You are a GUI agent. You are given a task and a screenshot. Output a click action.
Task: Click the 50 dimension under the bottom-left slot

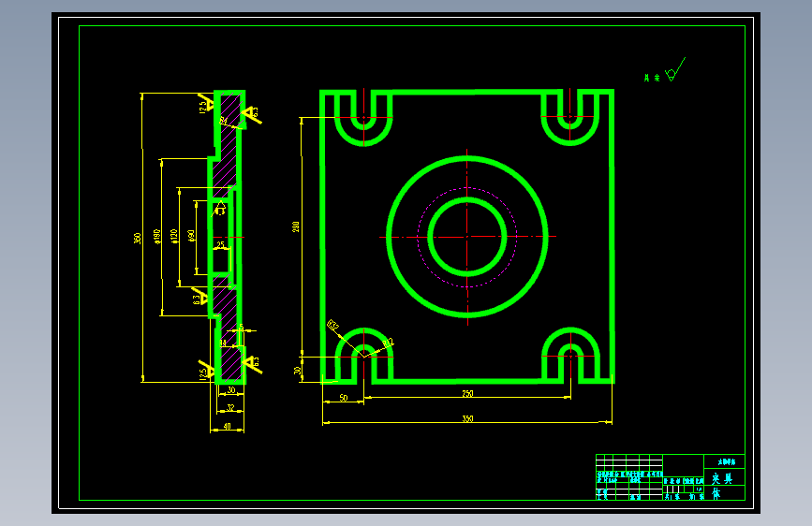click(344, 398)
